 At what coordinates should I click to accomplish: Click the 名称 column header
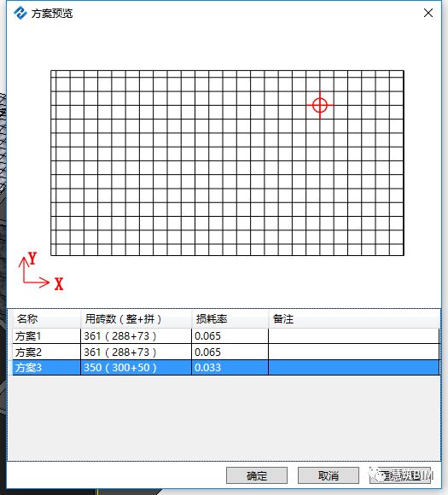[x=46, y=319]
